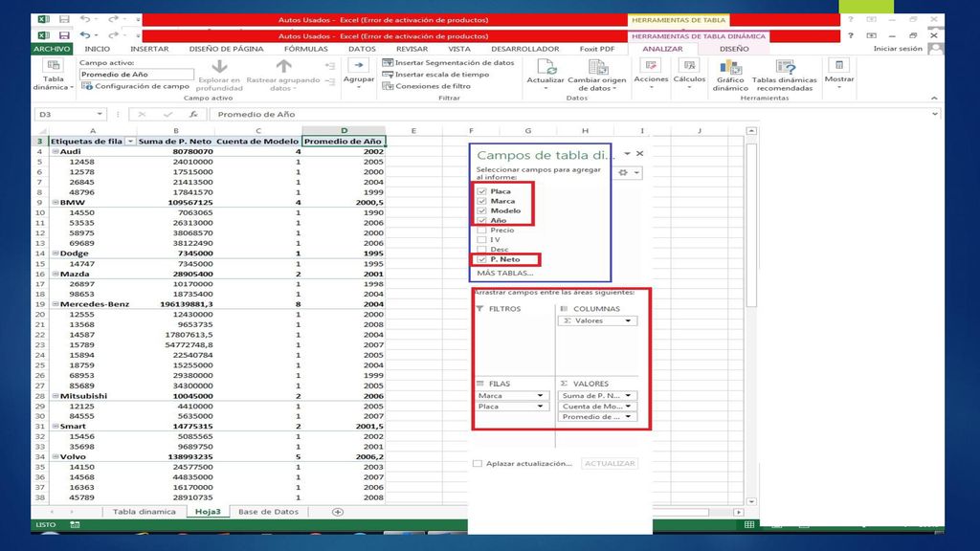
Task: Go to the FÓRMULAS tab
Action: coord(305,49)
